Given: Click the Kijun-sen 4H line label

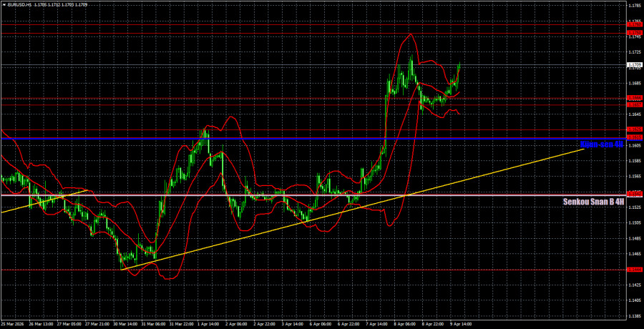Looking at the screenshot, I should pos(602,144).
